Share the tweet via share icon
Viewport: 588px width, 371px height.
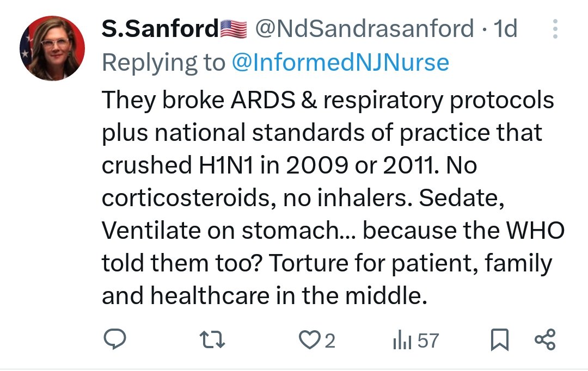pyautogui.click(x=545, y=340)
